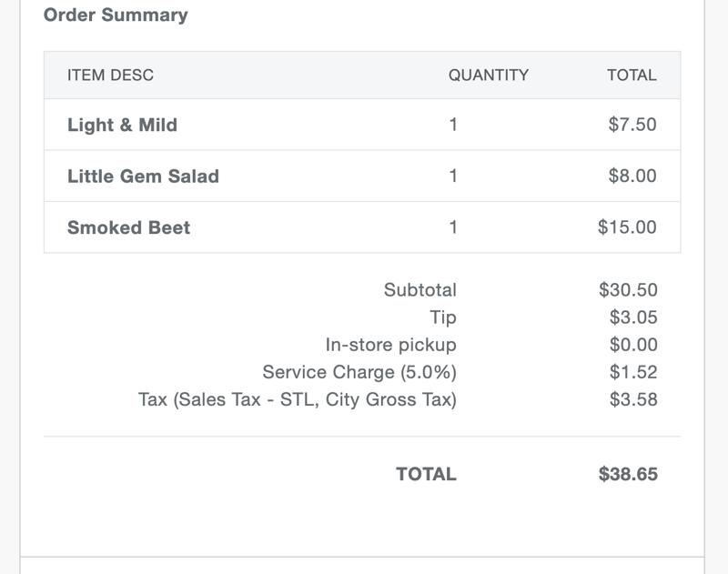Click the Order Summary heading

[x=116, y=15]
